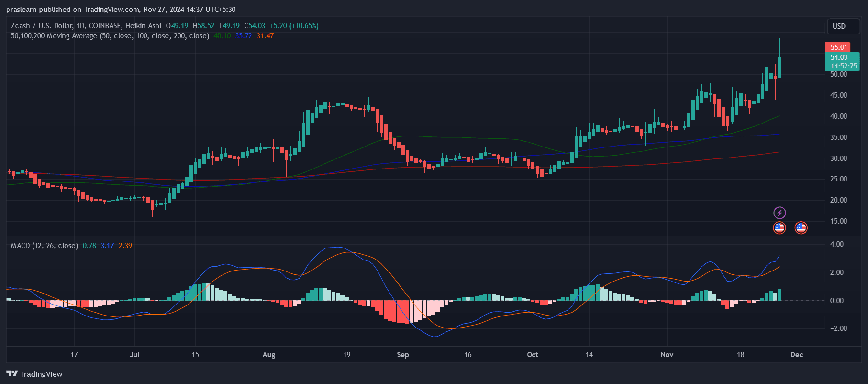Open the right US flag economic event

(x=801, y=227)
